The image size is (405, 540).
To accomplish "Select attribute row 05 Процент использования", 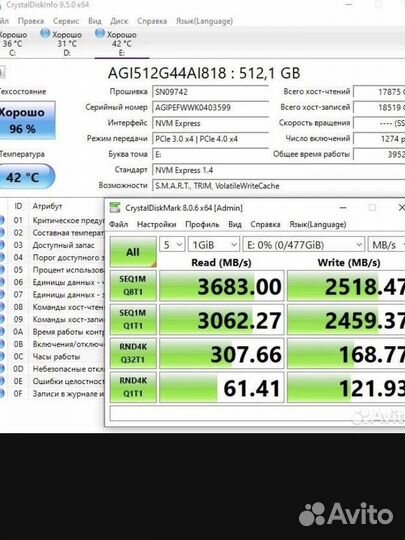I will click(52, 270).
